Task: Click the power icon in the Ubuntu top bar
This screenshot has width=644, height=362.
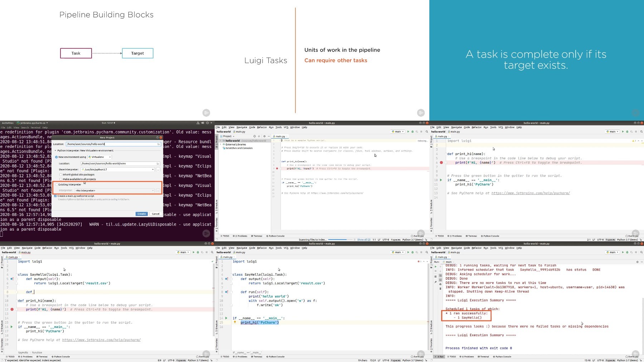Action: pyautogui.click(x=207, y=123)
